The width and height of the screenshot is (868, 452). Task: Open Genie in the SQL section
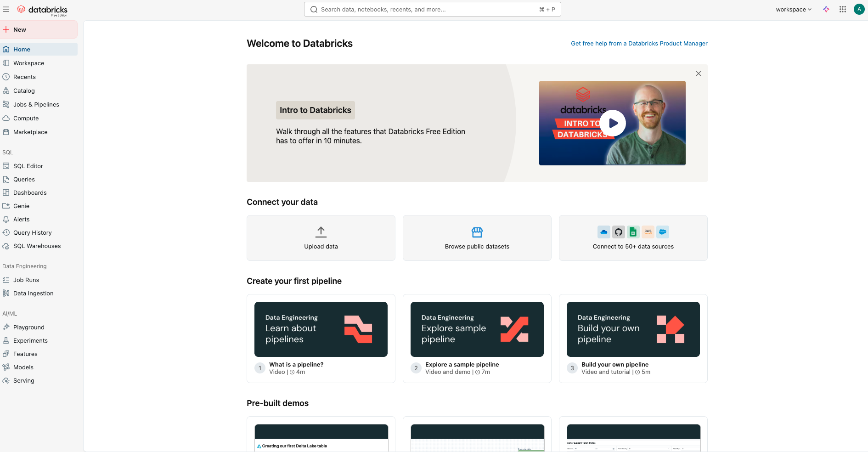tap(21, 206)
